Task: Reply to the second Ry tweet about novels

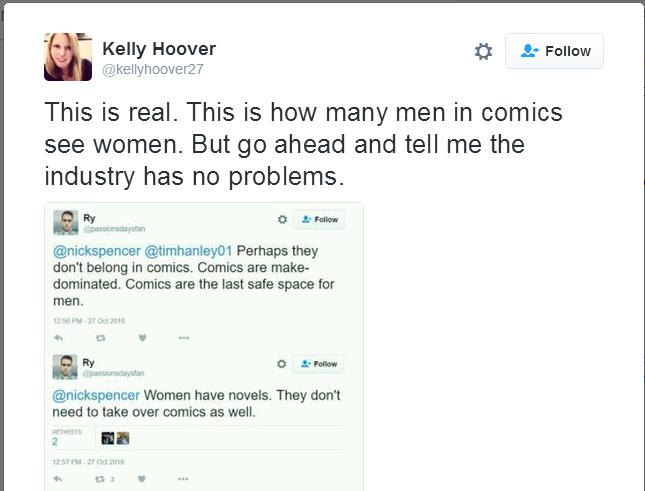Action: pos(59,479)
